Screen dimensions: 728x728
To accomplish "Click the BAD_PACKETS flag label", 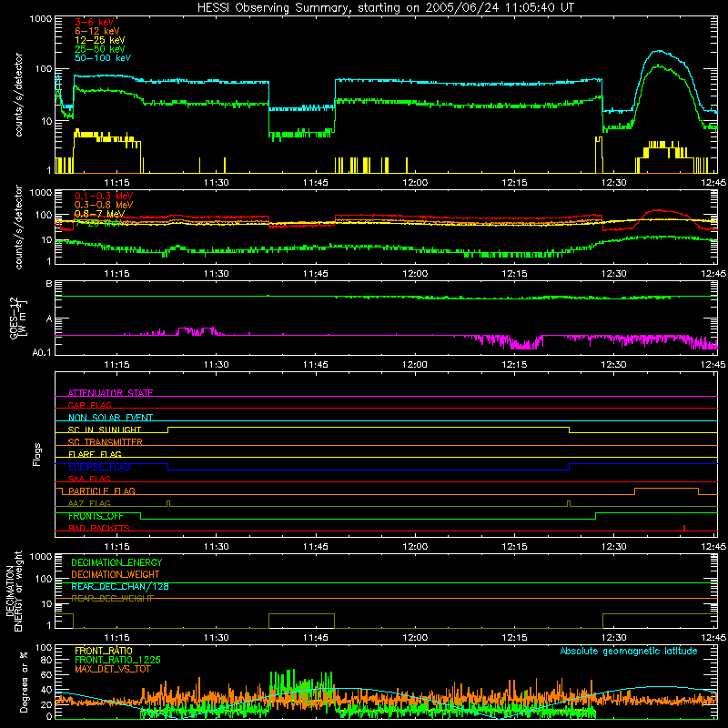I will click(99, 528).
